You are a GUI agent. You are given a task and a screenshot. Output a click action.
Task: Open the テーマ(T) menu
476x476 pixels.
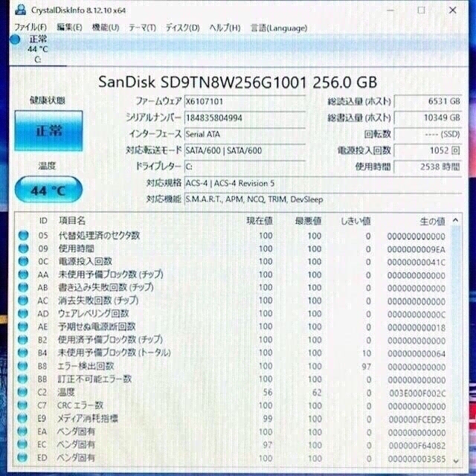coord(142,28)
